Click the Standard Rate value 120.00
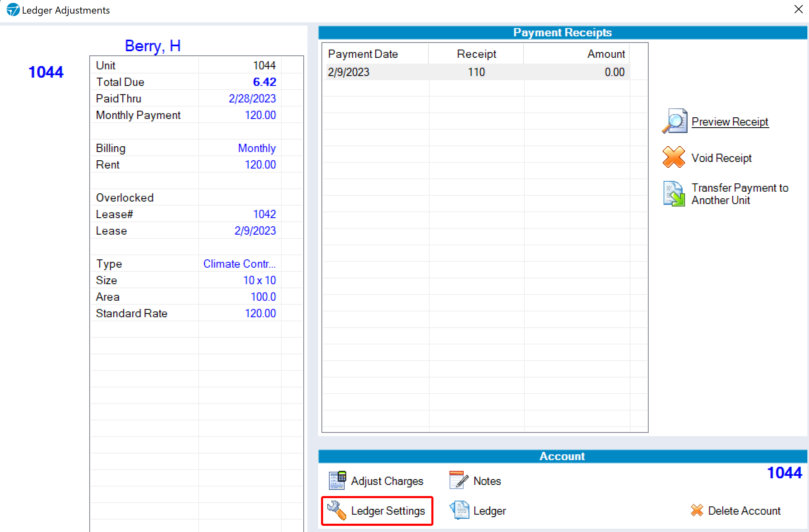 260,313
